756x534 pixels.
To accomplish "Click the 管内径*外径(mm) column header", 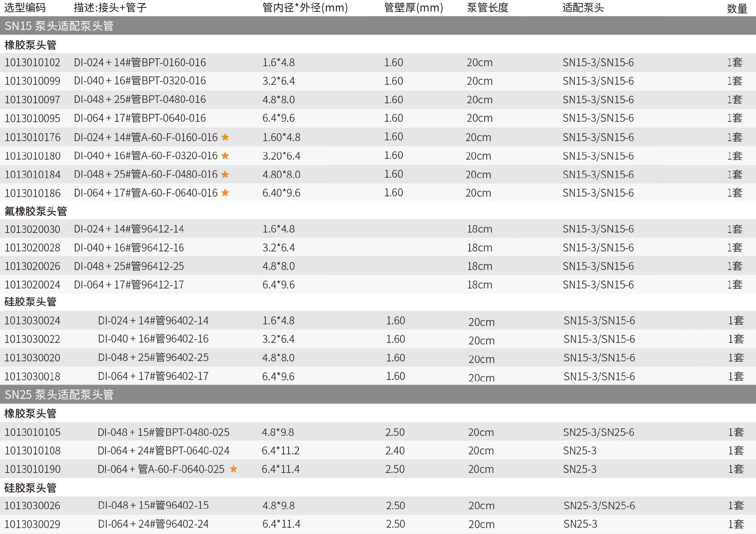I will pos(305,7).
